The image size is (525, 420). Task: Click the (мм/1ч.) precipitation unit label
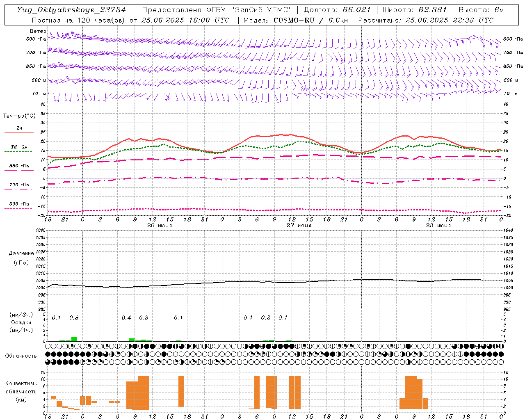pos(21,330)
